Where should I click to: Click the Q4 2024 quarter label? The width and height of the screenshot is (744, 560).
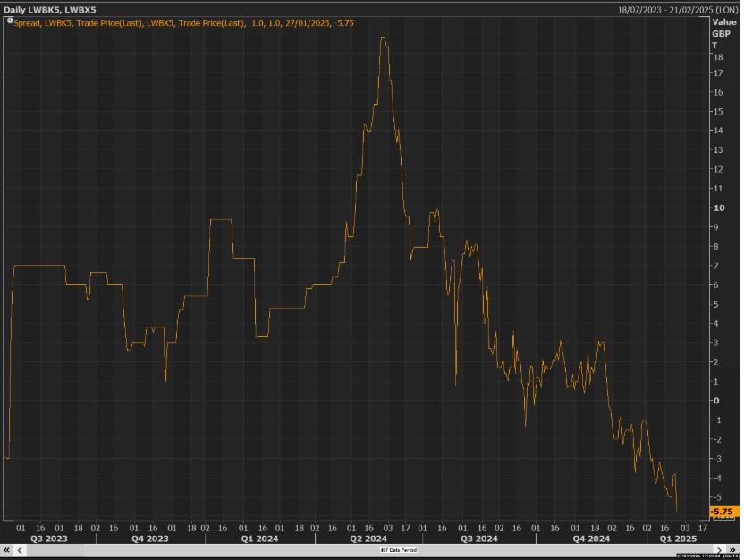[x=591, y=539]
